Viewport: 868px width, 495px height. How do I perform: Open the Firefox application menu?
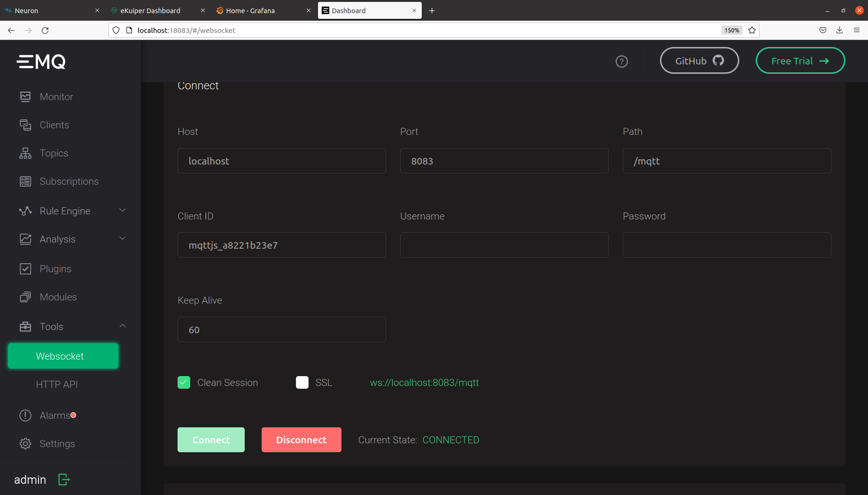point(857,30)
